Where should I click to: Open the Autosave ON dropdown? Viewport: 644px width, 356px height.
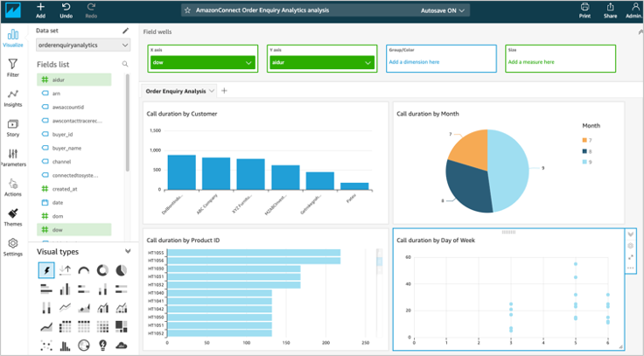tap(443, 10)
